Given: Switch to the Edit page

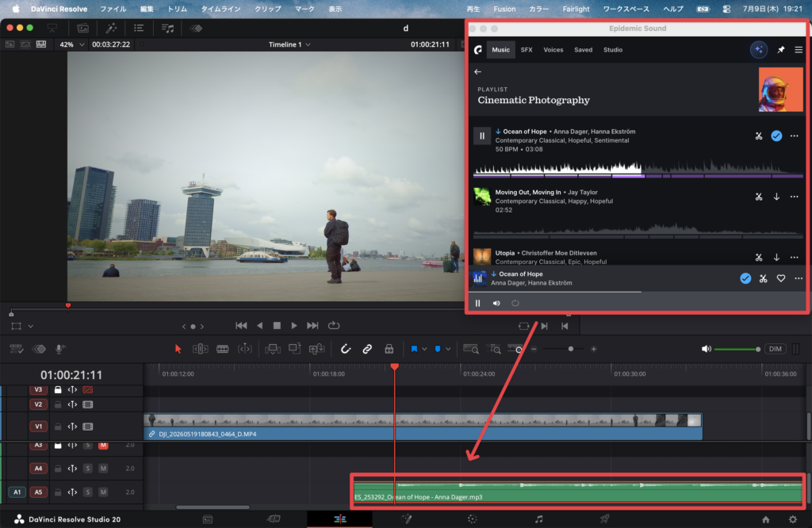Looking at the screenshot, I should 339,518.
